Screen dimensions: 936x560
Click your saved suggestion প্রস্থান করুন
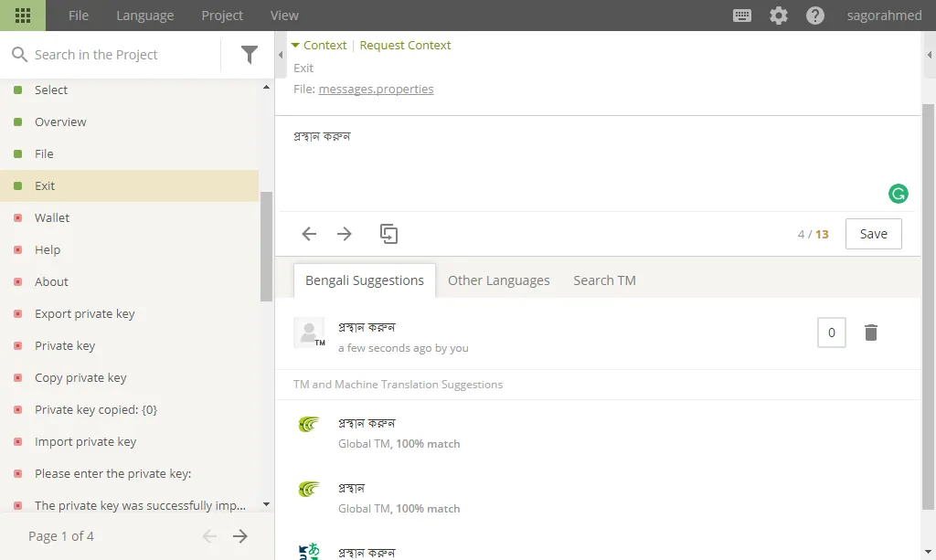coord(367,327)
